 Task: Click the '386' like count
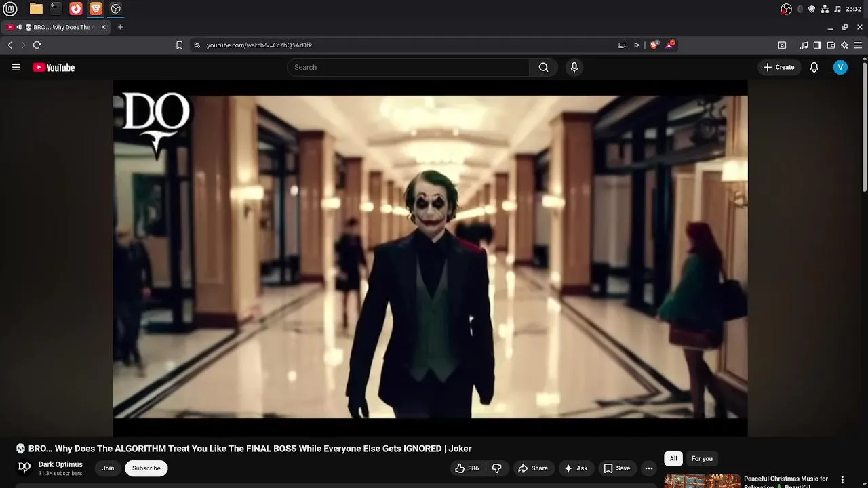473,468
